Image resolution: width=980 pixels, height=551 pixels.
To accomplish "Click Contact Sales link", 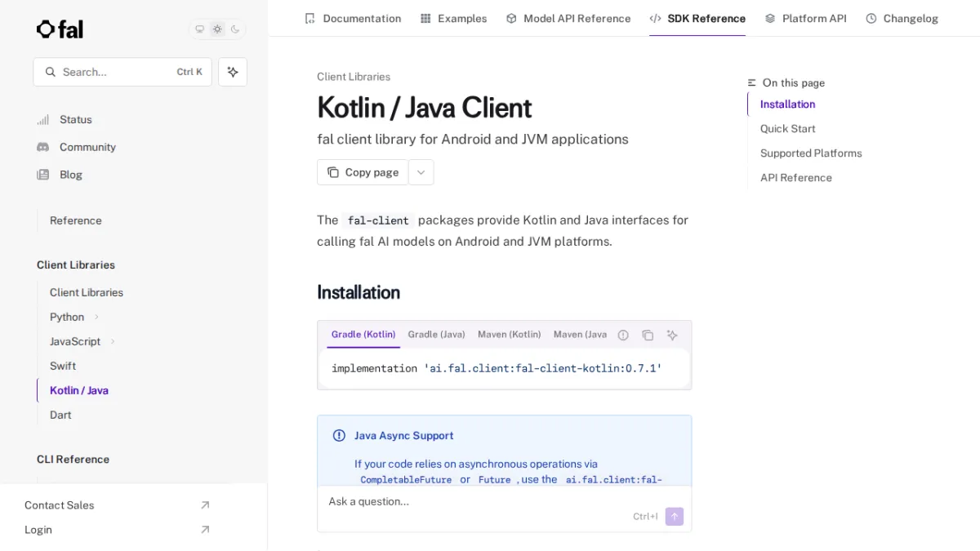I will coord(60,505).
